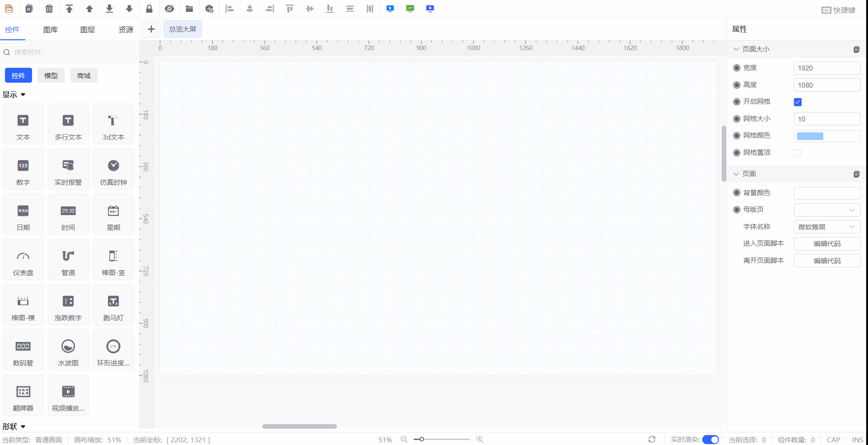
Task: Click the trash delete icon in toolbar
Action: click(x=49, y=9)
